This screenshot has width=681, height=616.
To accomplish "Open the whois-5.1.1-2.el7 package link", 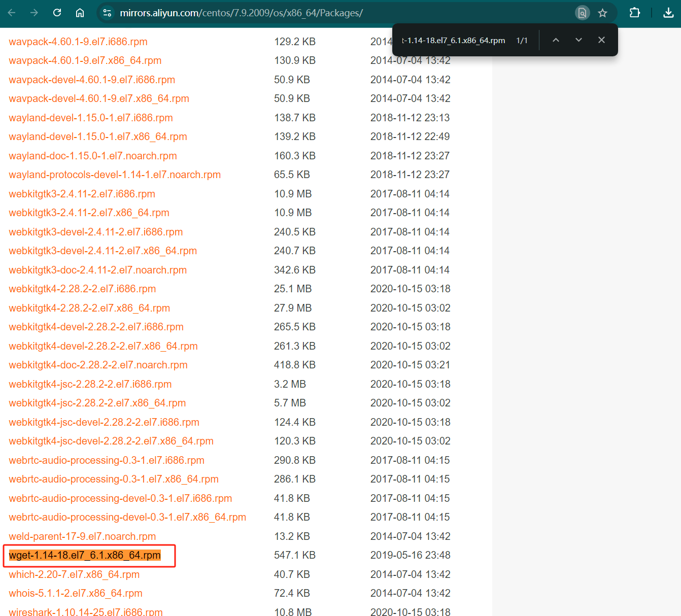I will [75, 593].
